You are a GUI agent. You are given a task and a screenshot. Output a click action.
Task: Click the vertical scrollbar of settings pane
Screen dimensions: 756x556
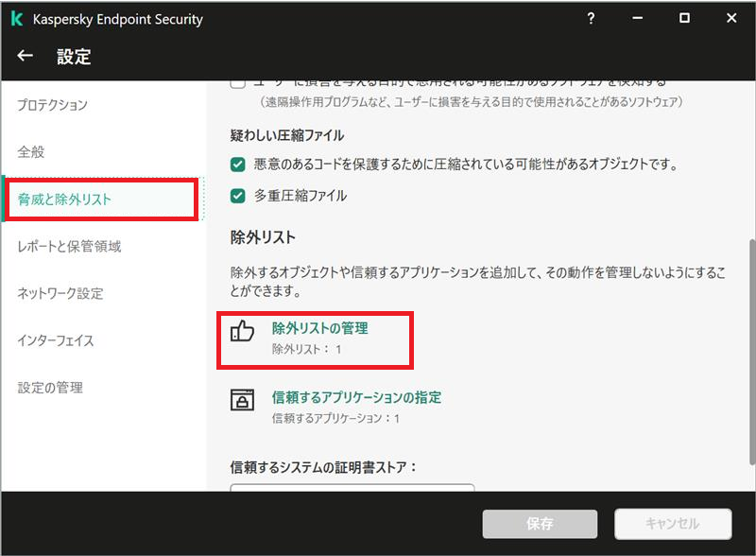pos(751,353)
